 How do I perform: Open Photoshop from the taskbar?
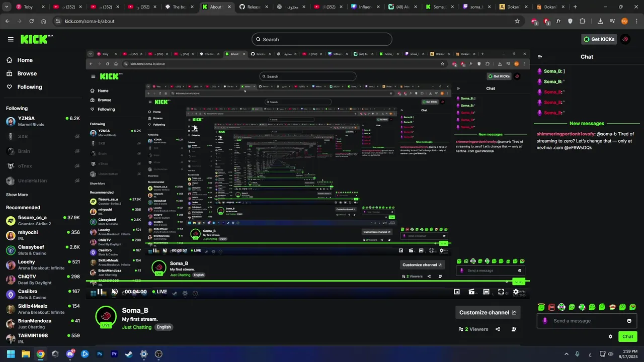pos(100,354)
